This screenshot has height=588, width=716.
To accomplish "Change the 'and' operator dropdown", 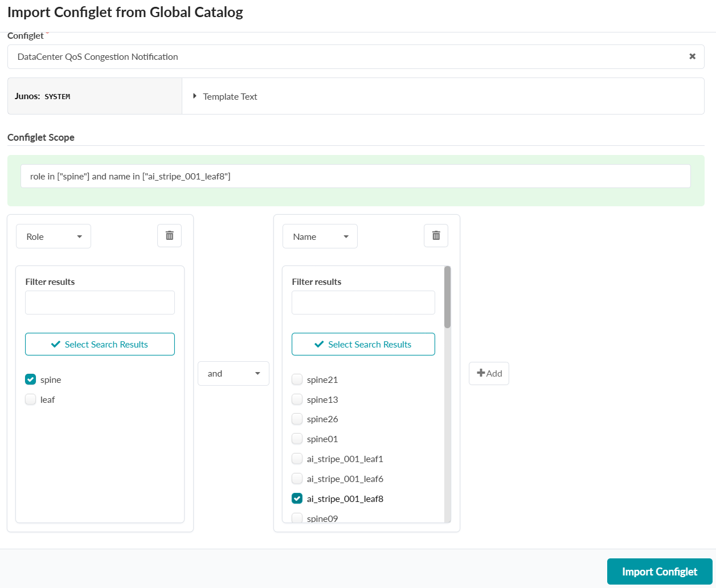I will tap(233, 374).
